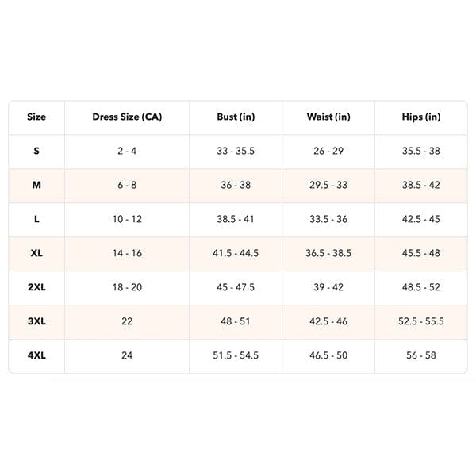Viewport: 476px width, 476px height.
Task: Select the bust value 36 - 38
Action: pos(234,185)
